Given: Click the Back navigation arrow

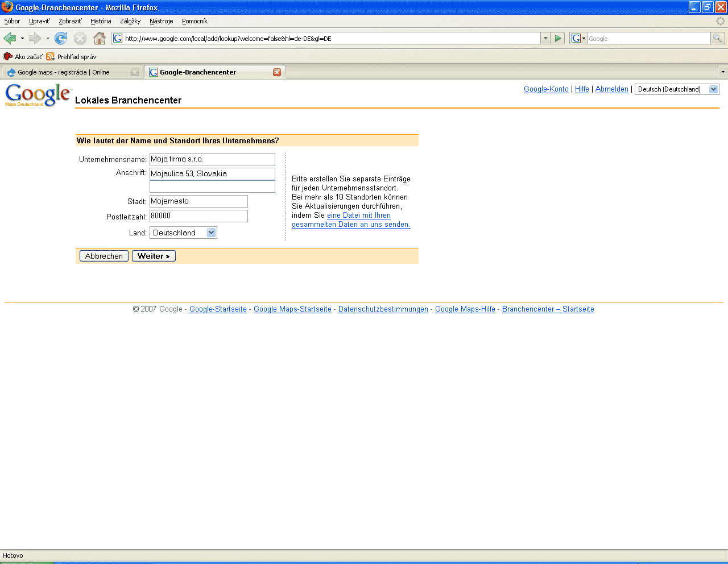Looking at the screenshot, I should [10, 38].
